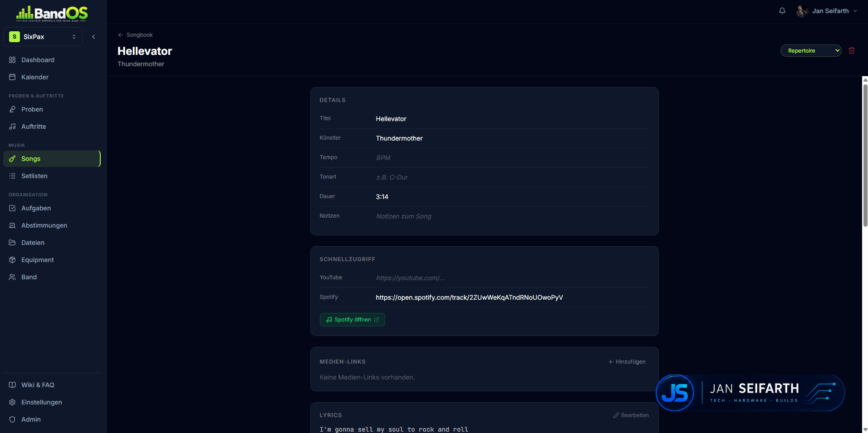This screenshot has width=868, height=433.
Task: Open Admin page
Action: click(x=52, y=419)
